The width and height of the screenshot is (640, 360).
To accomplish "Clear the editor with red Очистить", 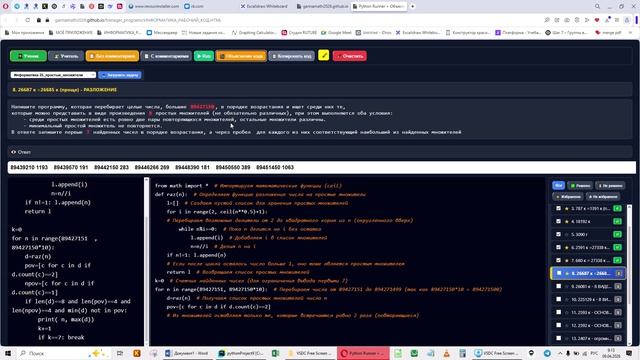I will click(350, 56).
